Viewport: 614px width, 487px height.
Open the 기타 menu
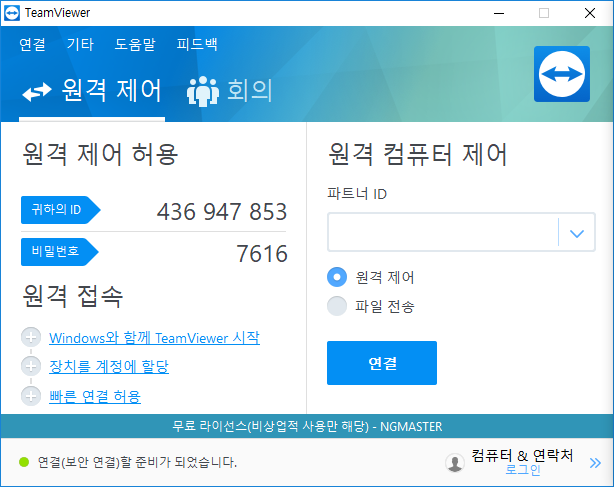coord(80,44)
